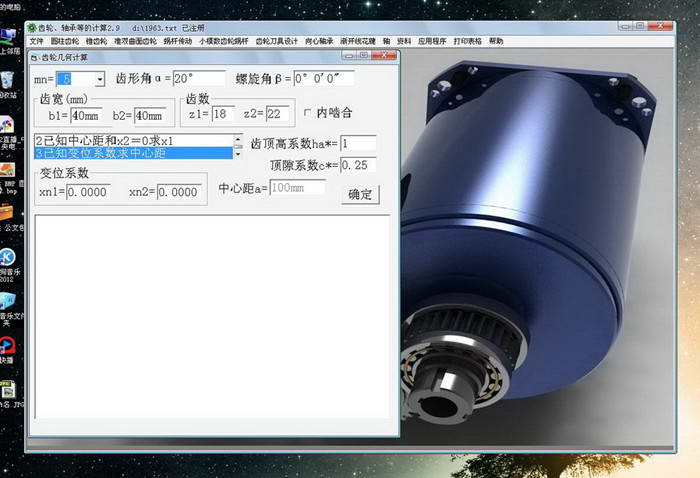Open the 打印表格 menu

467,41
